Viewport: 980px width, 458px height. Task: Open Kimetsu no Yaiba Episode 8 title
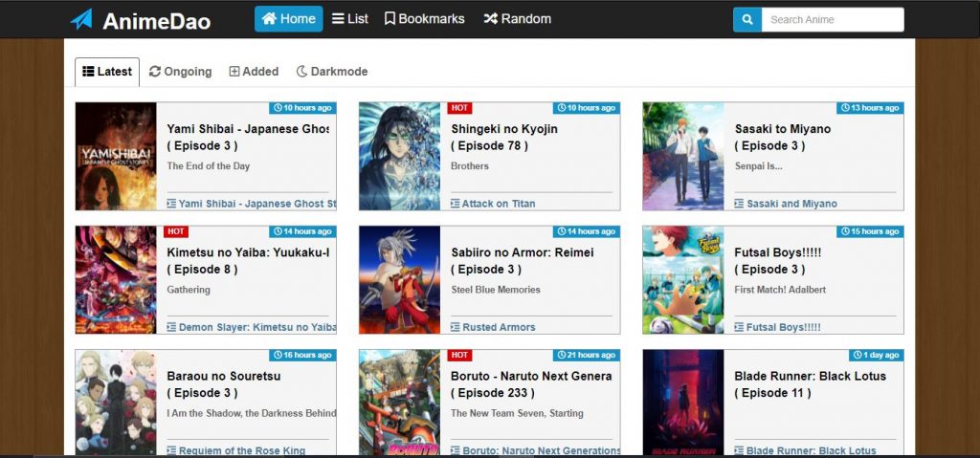coord(248,261)
